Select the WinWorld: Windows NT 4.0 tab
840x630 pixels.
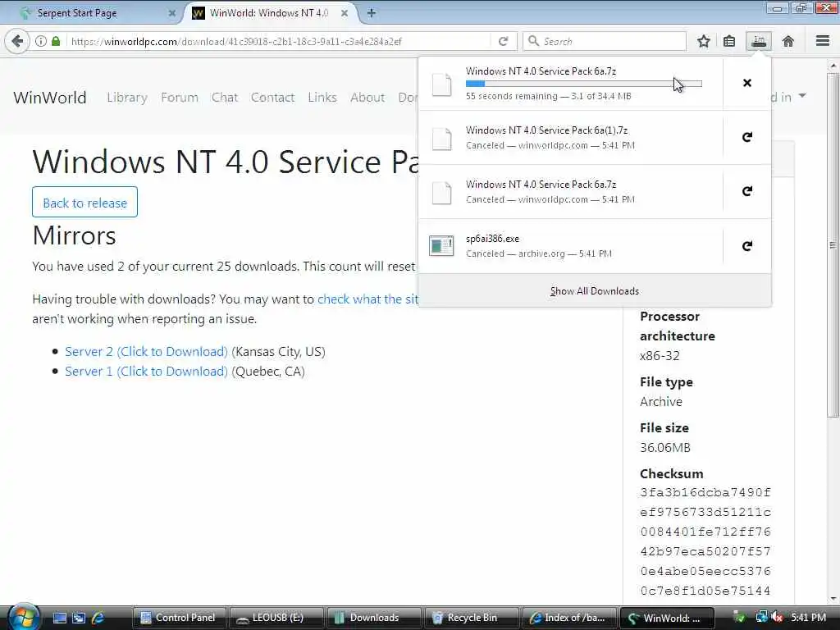coord(268,13)
